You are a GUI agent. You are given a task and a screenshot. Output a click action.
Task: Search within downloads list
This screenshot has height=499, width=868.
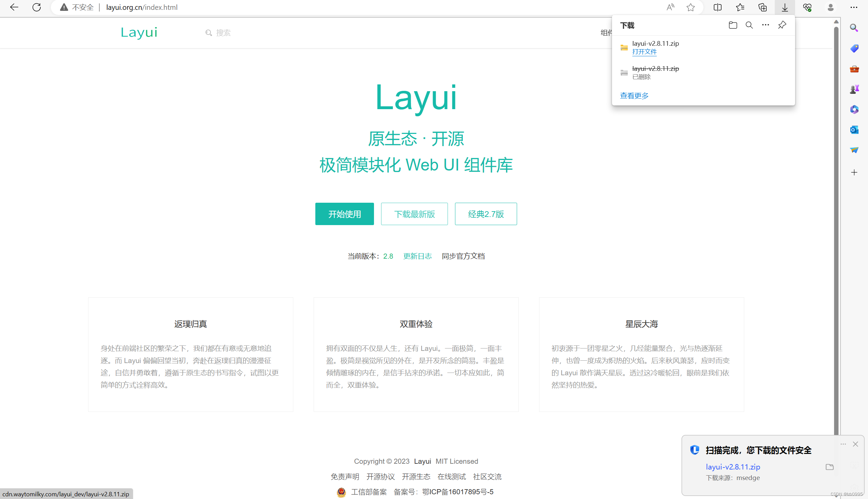[749, 25]
